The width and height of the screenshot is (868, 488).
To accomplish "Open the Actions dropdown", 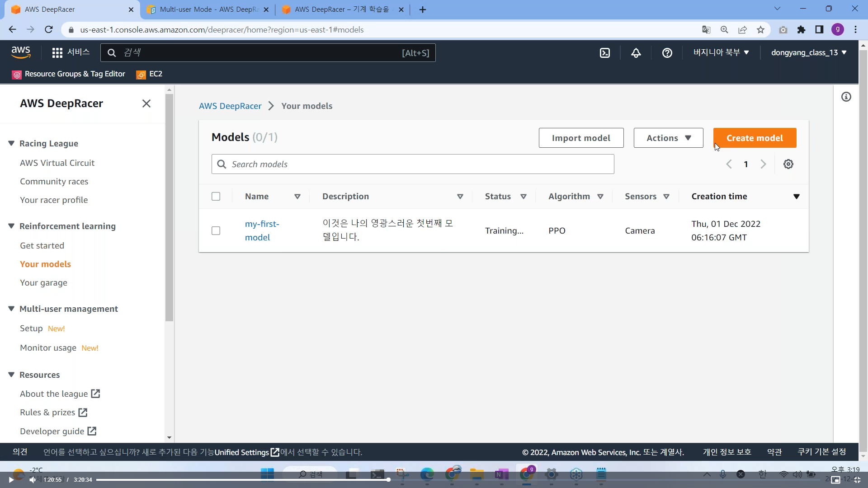I will pyautogui.click(x=668, y=138).
